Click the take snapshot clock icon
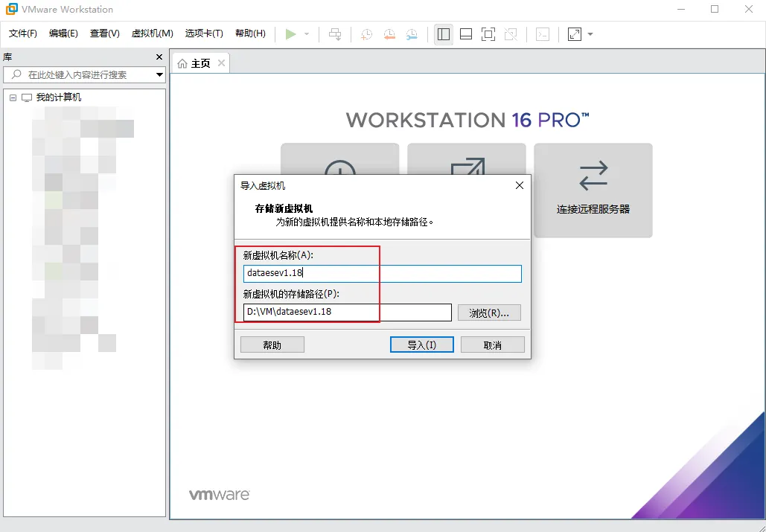Screen dimensions: 766x532 click(366, 34)
